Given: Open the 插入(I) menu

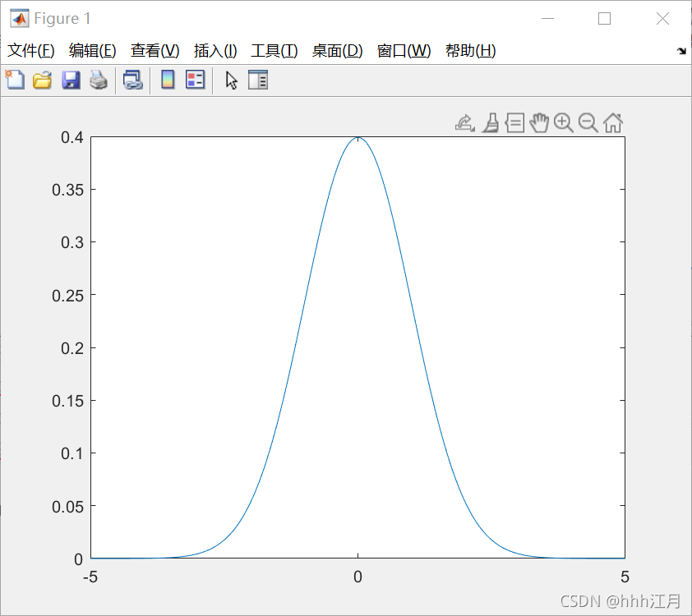Looking at the screenshot, I should click(215, 51).
